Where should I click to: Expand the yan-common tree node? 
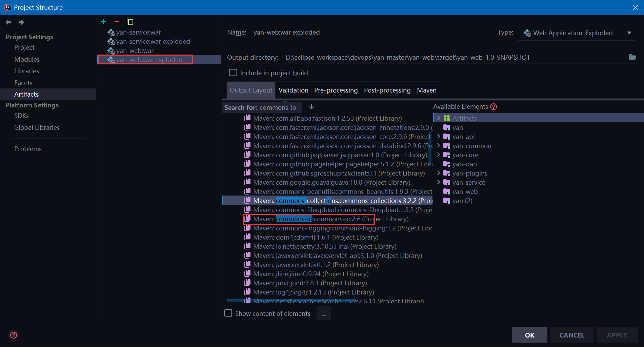point(439,146)
